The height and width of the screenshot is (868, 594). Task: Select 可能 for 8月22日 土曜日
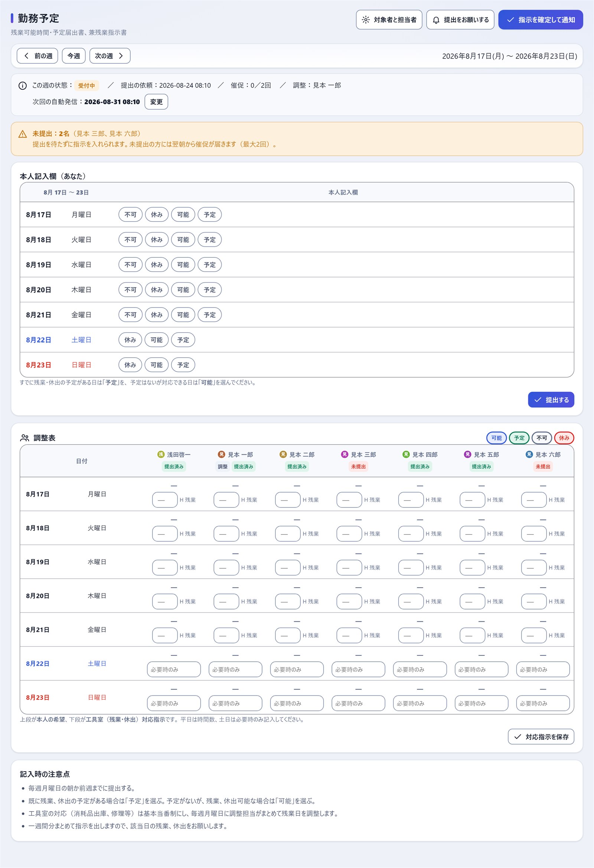pos(157,340)
